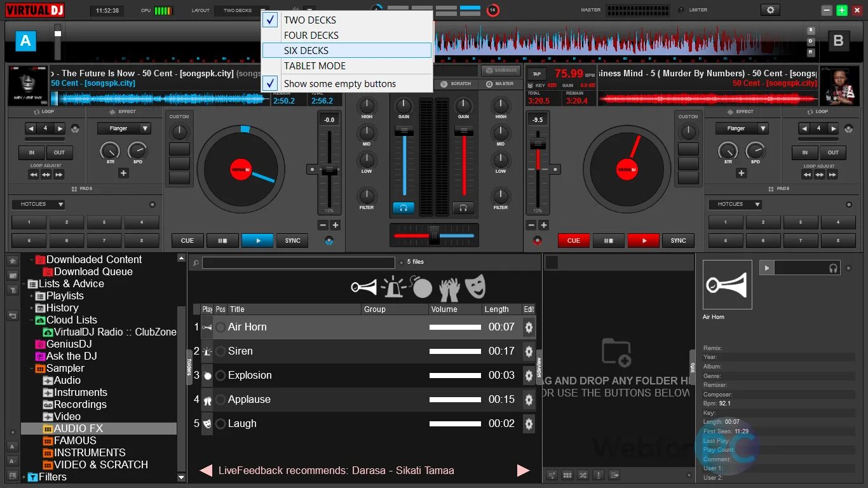868x488 pixels.
Task: Click left deck Loop Adjust move-left arrow
Action: pos(34,175)
